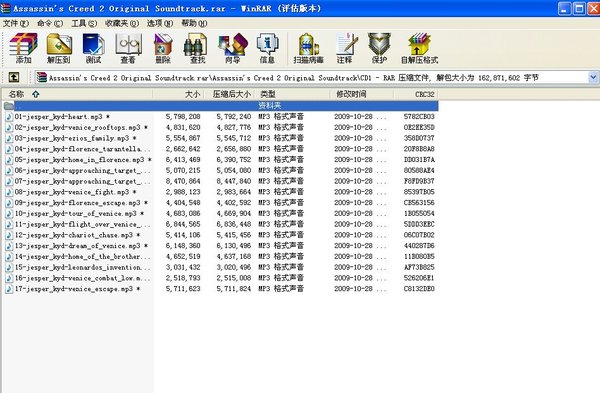Open the 向导 (Wizard) toolbar icon

point(233,48)
